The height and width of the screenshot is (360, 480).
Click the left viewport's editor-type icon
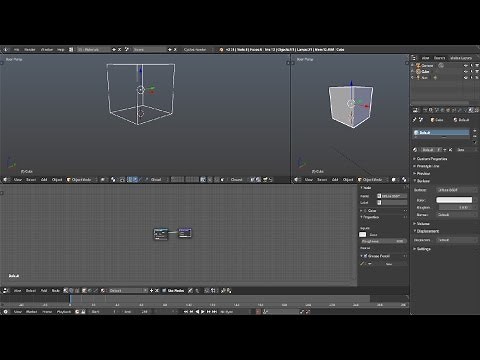coord(6,180)
